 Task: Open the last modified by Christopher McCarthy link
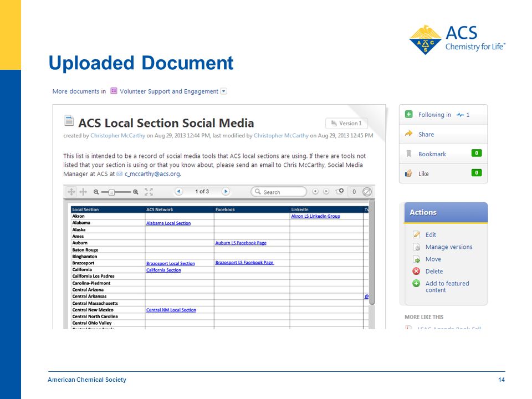click(281, 135)
